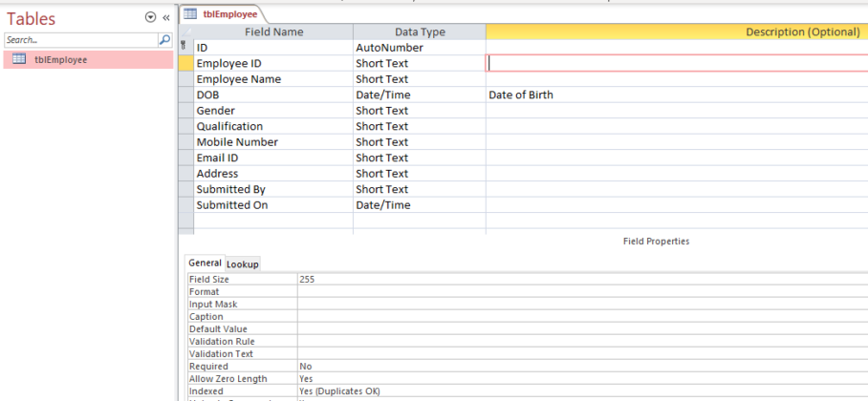868x401 pixels.
Task: Click the Required property value No
Action: pyautogui.click(x=582, y=367)
